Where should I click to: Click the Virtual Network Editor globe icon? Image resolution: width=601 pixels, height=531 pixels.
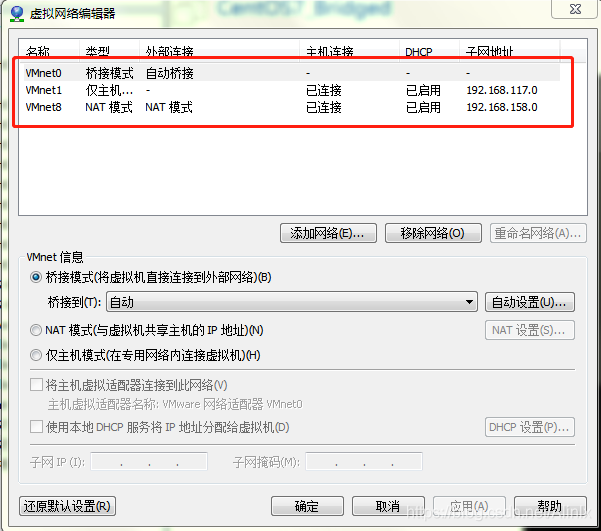[x=17, y=13]
